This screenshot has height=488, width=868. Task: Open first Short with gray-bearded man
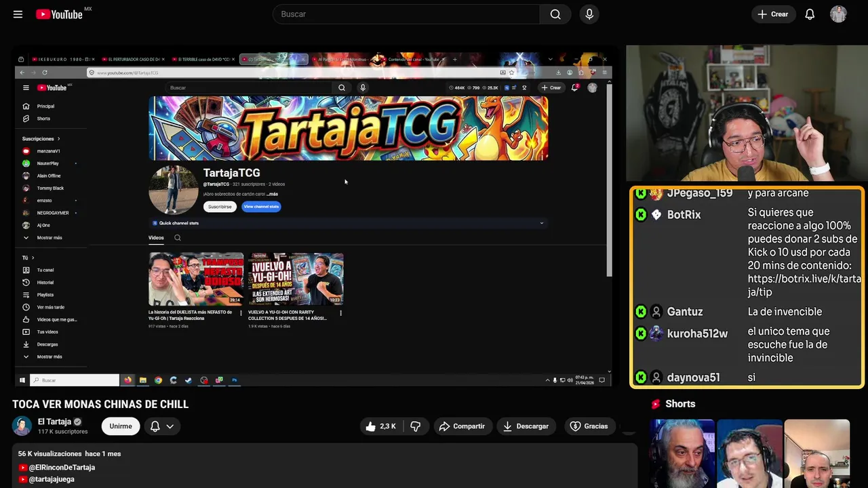point(682,453)
